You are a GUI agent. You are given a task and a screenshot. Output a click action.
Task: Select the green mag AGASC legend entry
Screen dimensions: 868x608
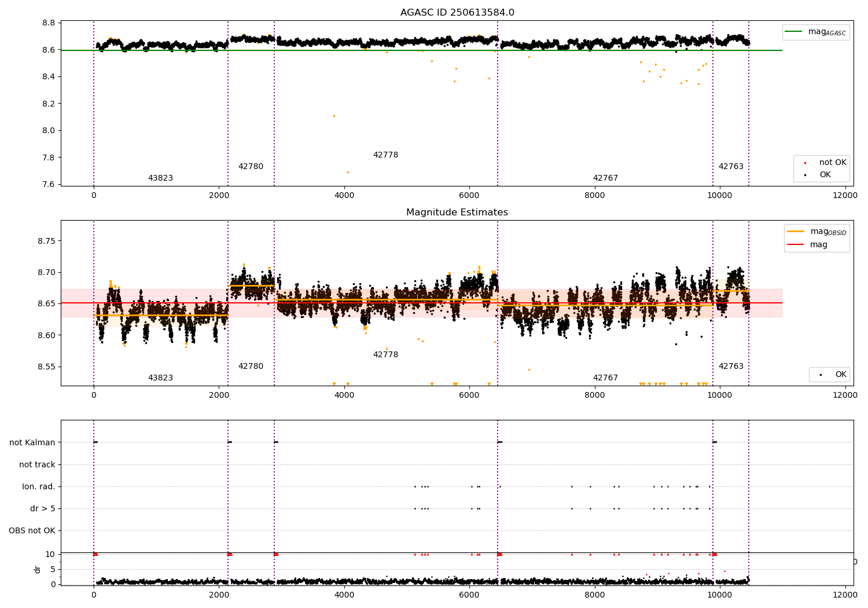pyautogui.click(x=816, y=32)
